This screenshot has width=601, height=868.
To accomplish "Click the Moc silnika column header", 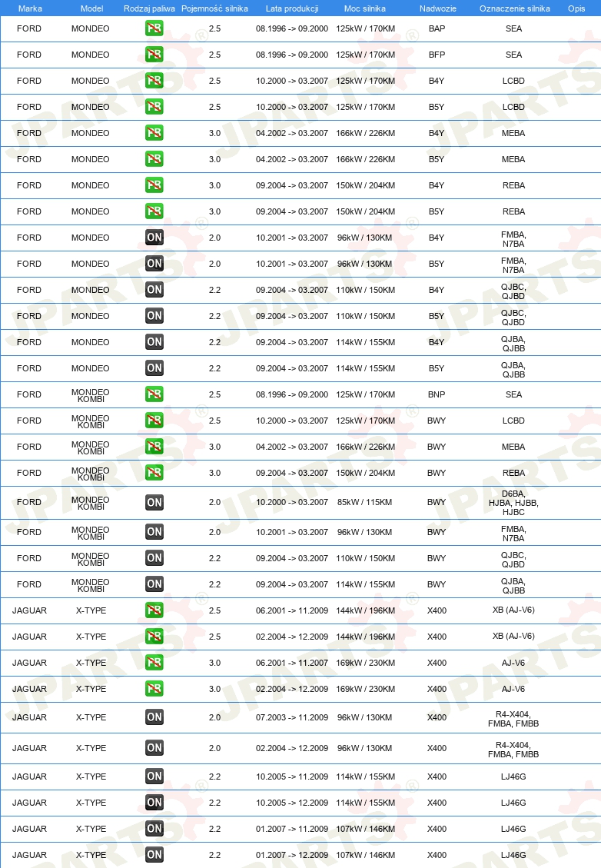I will [x=365, y=8].
